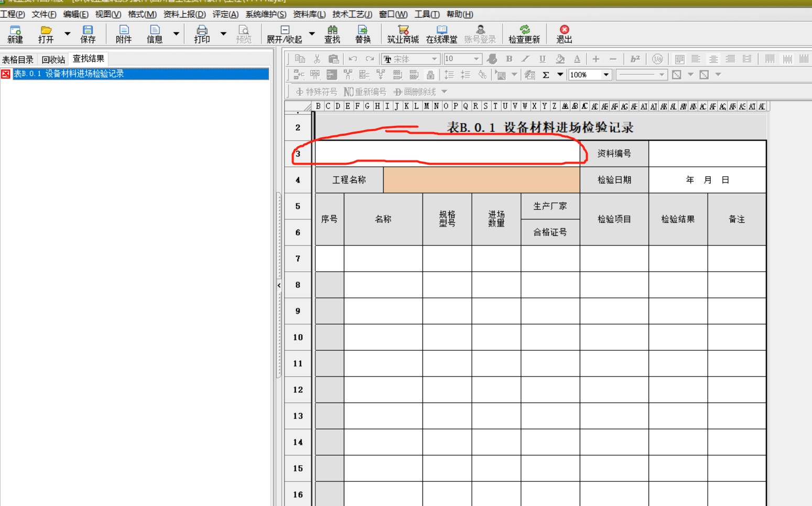This screenshot has height=506, width=812.
Task: Open the 帮助(H) menu
Action: (460, 14)
